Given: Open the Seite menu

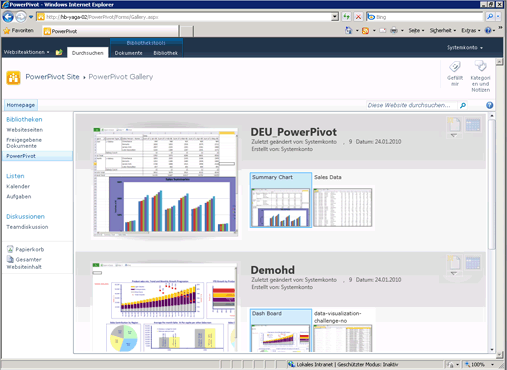Looking at the screenshot, I should point(416,31).
